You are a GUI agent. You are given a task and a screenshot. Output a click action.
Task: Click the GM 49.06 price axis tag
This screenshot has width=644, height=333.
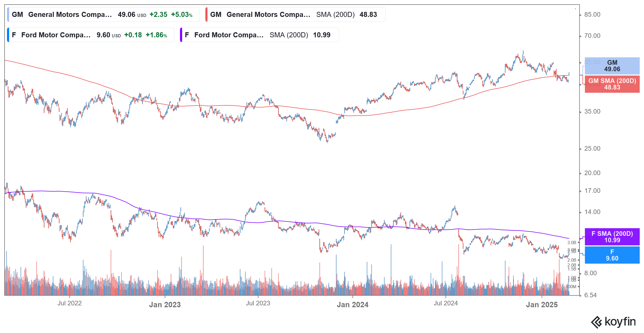pos(612,66)
